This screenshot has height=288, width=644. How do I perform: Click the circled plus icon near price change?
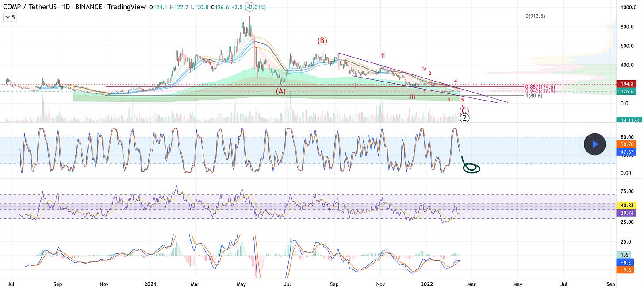[x=249, y=7]
